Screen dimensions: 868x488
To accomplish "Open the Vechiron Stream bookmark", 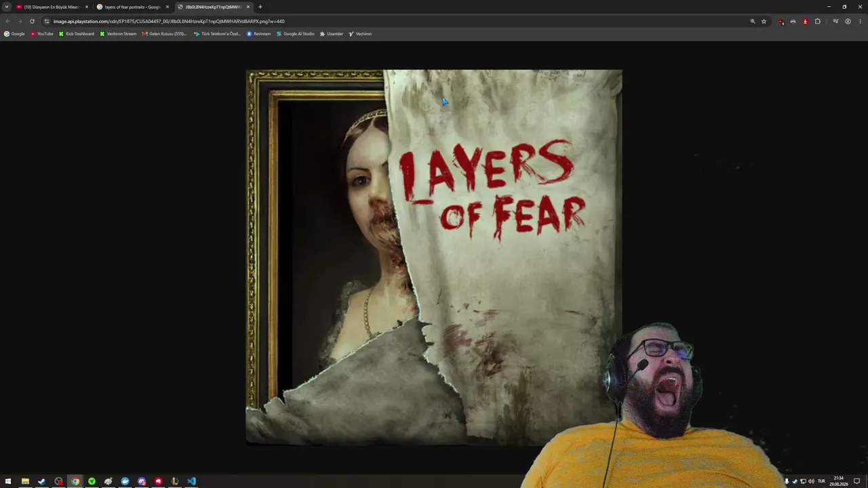I will (118, 34).
